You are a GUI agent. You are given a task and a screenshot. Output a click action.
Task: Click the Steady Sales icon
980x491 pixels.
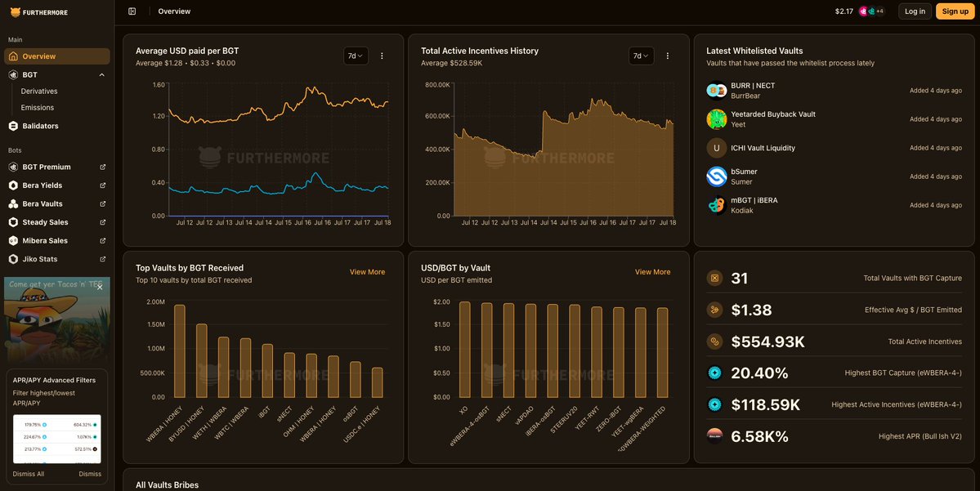(13, 221)
